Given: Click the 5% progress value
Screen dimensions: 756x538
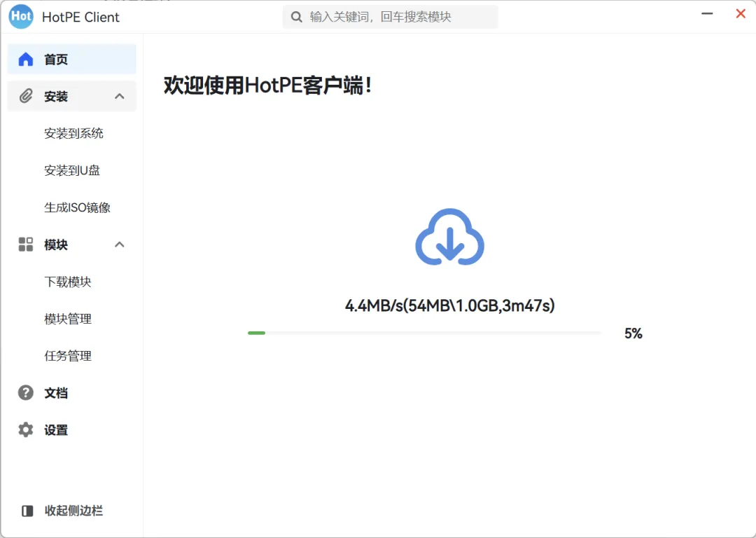Looking at the screenshot, I should pos(633,333).
